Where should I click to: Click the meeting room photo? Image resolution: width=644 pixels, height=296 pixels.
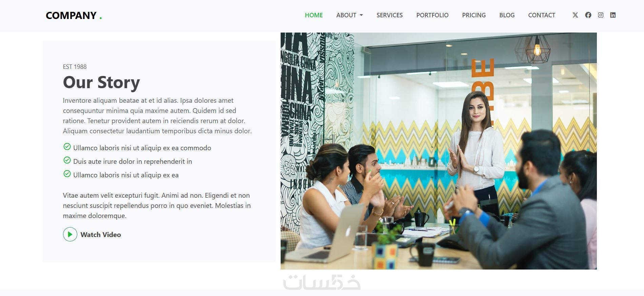point(439,151)
